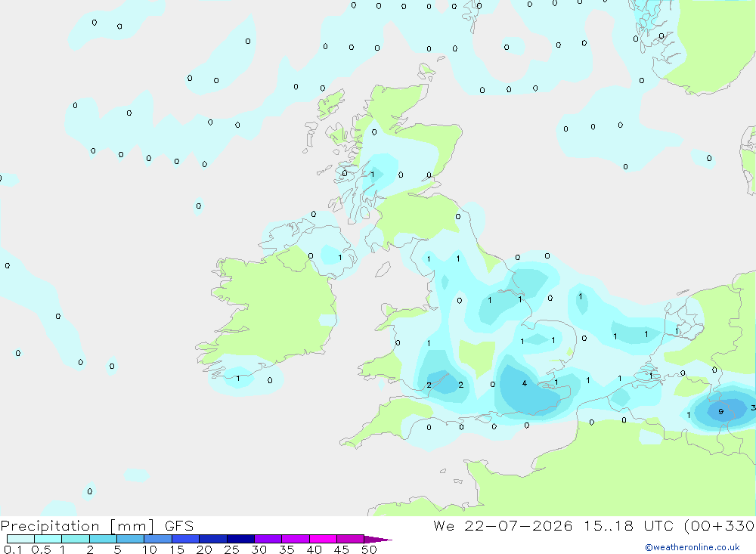Select the "5" legend scale label
The height and width of the screenshot is (554, 756).
click(117, 549)
